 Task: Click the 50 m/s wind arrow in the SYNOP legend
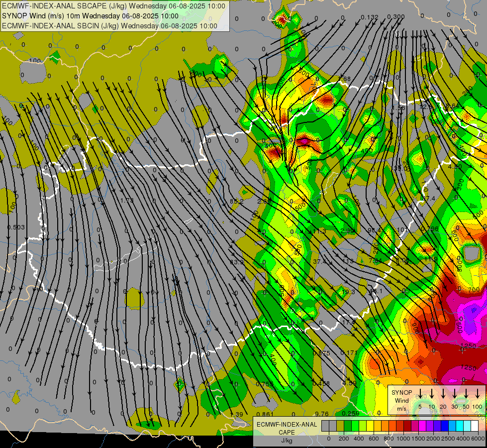466,394
